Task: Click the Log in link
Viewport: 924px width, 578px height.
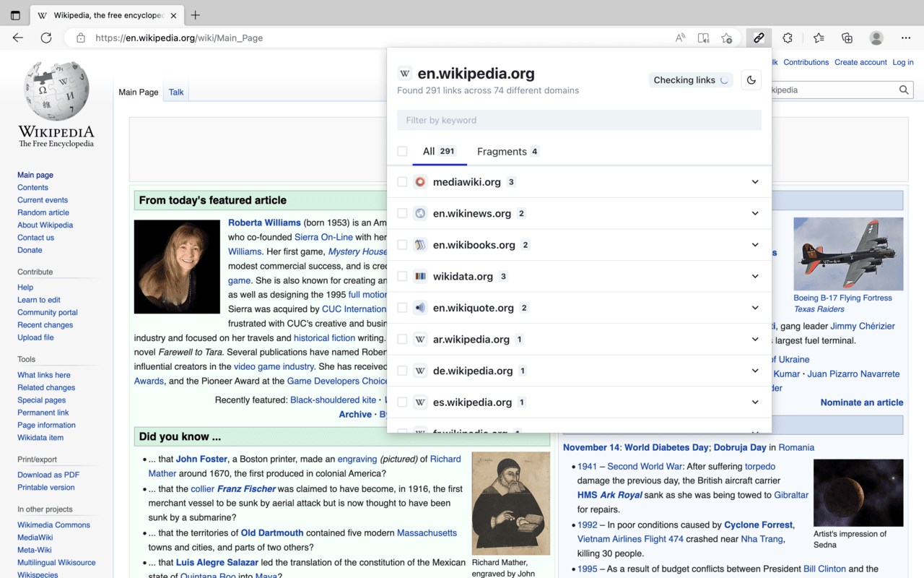Action: click(903, 62)
